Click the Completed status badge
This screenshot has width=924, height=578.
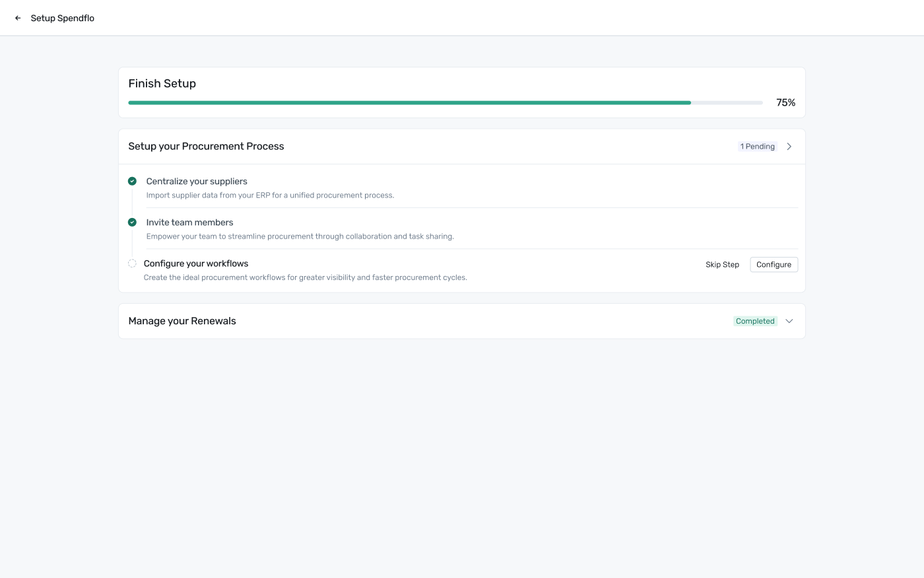(755, 321)
